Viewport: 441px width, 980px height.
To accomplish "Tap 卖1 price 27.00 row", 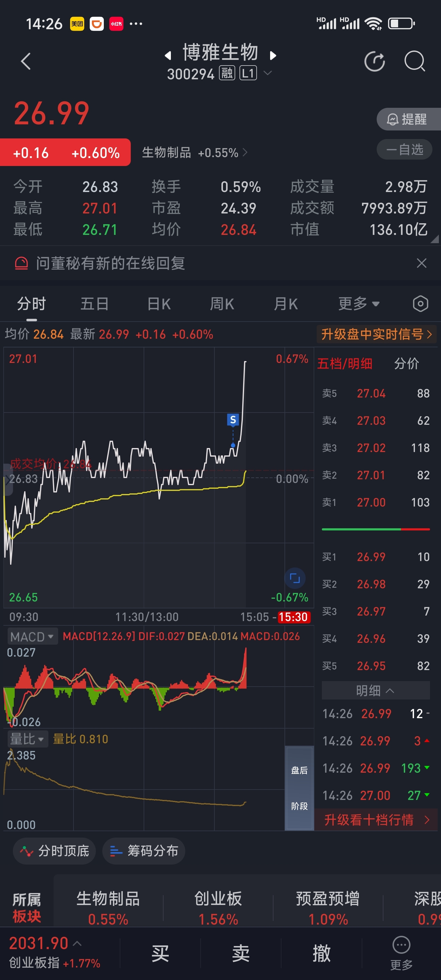I will [376, 503].
